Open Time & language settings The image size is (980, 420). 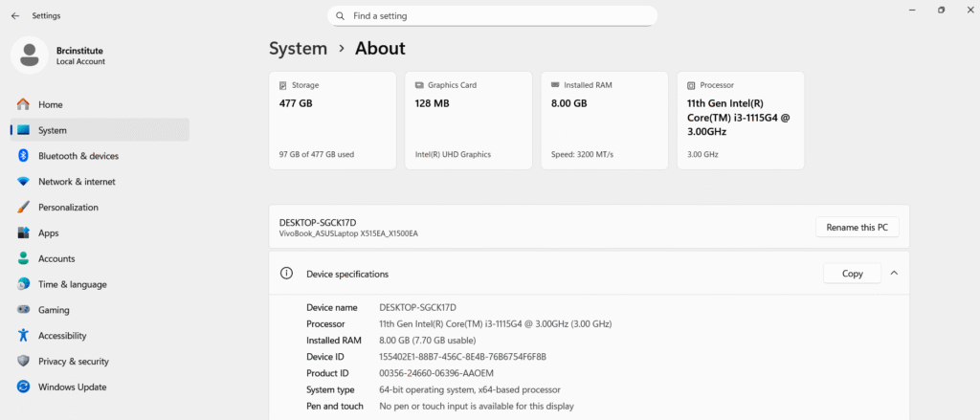[x=100, y=284]
